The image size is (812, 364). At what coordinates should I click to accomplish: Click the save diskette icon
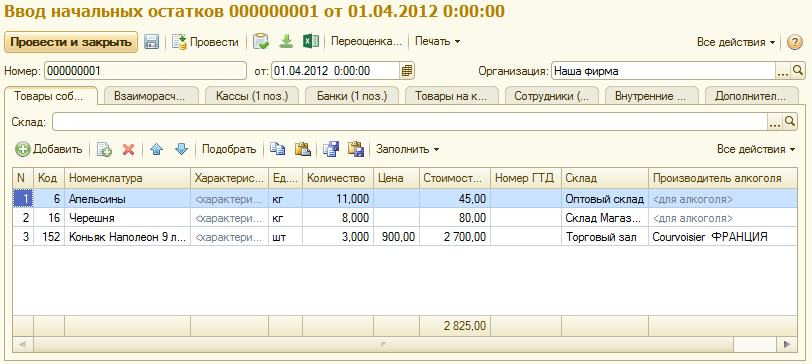tap(151, 42)
